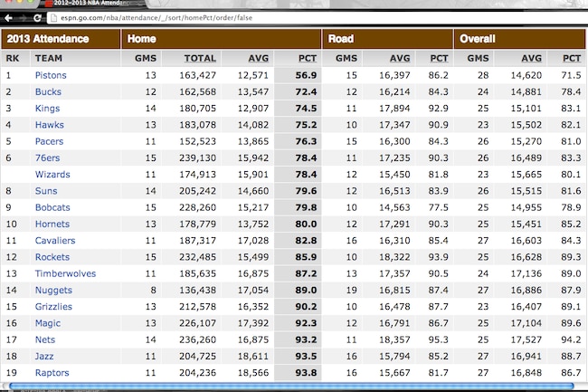
Task: Open the Cavaliers team link
Action: (x=55, y=240)
